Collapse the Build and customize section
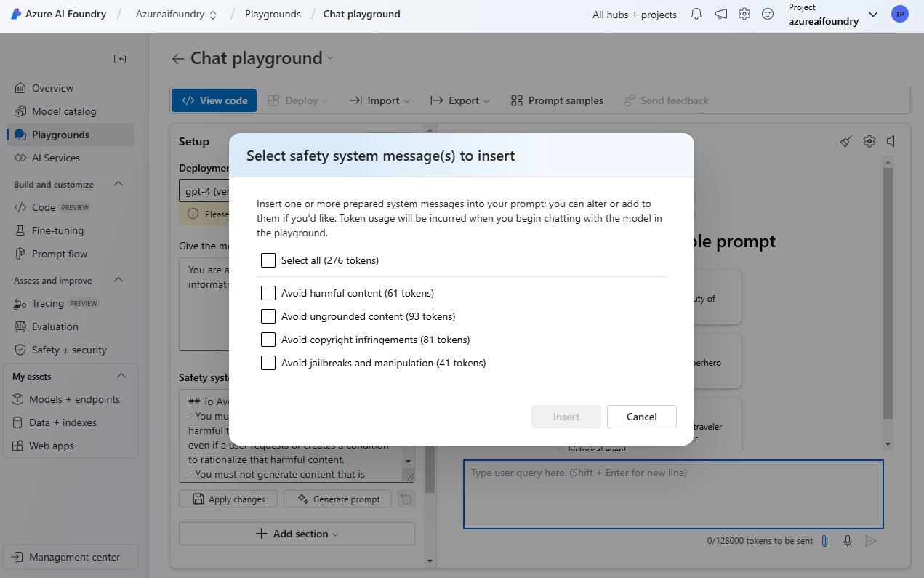Viewport: 924px width, 578px height. click(118, 184)
